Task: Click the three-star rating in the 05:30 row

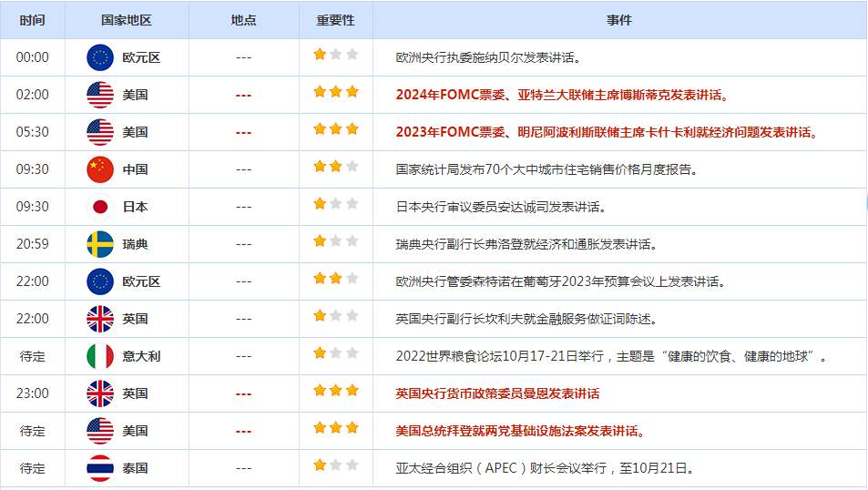Action: [x=335, y=129]
